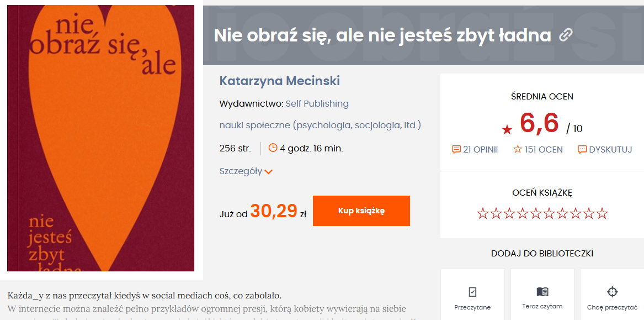Click the Przeczytane checkmark icon
Viewport: 644px width, 320px height.
tap(472, 292)
